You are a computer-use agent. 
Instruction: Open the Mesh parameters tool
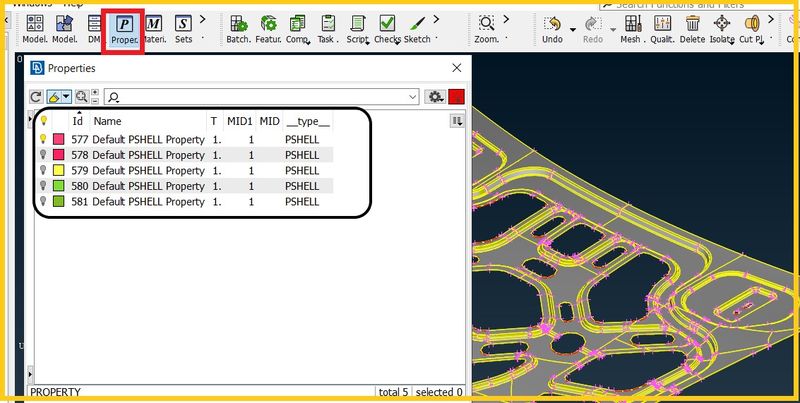(633, 29)
